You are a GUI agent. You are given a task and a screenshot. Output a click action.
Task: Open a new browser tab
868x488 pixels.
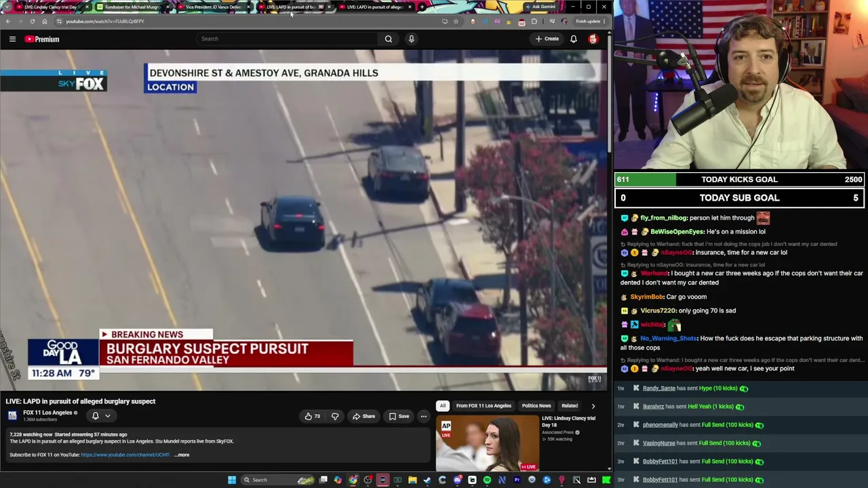point(422,7)
